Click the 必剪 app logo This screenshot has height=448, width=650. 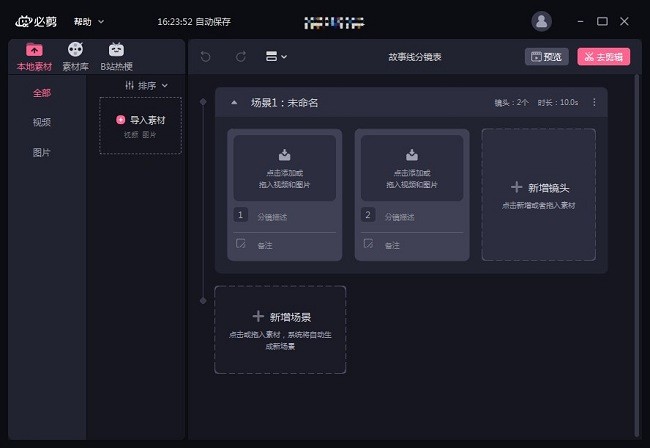[x=36, y=20]
